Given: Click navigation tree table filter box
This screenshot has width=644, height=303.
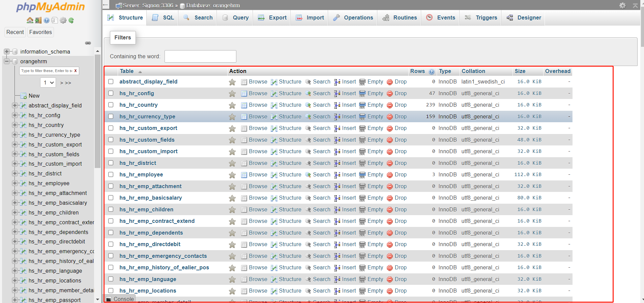Looking at the screenshot, I should [x=46, y=71].
